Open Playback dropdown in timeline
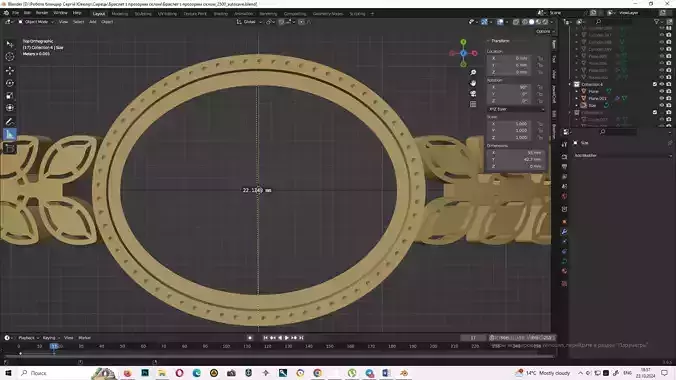 28,338
